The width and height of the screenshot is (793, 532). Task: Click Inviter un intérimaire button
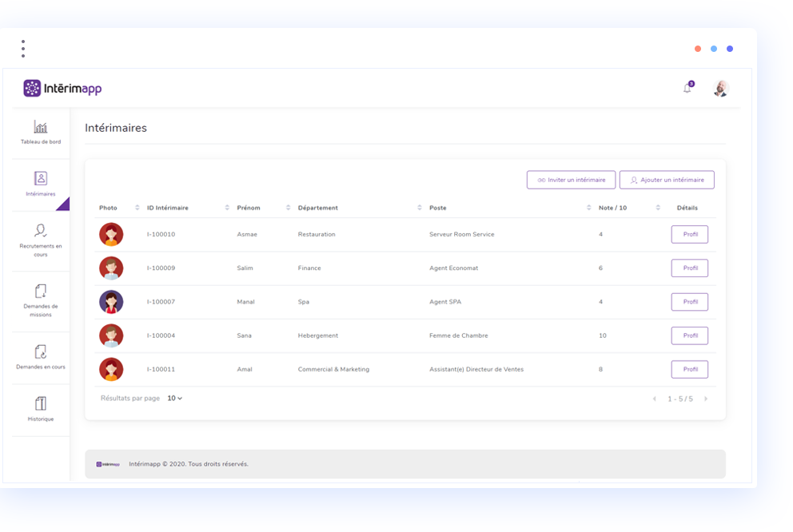point(571,180)
